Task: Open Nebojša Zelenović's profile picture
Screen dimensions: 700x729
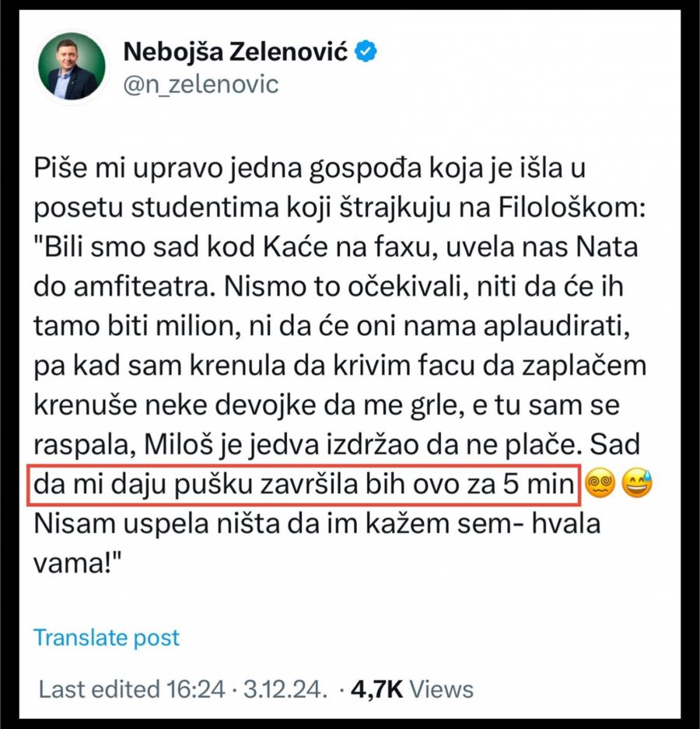Action: 72,66
